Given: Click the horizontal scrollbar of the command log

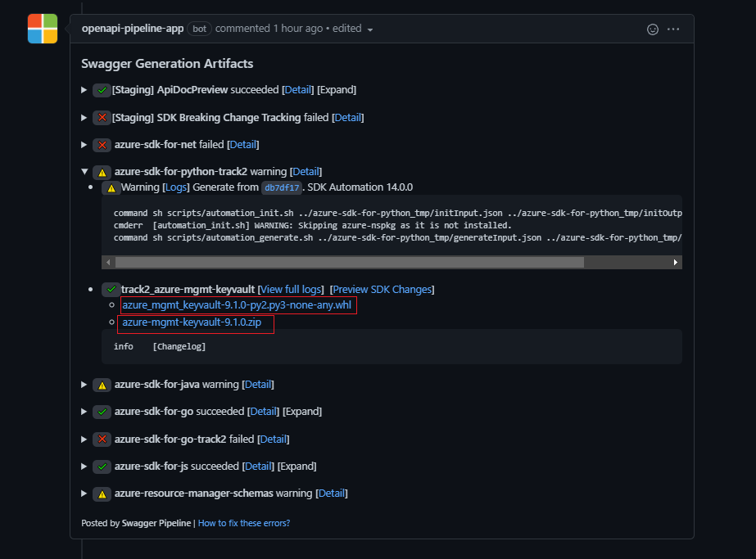Looking at the screenshot, I should click(x=350, y=263).
